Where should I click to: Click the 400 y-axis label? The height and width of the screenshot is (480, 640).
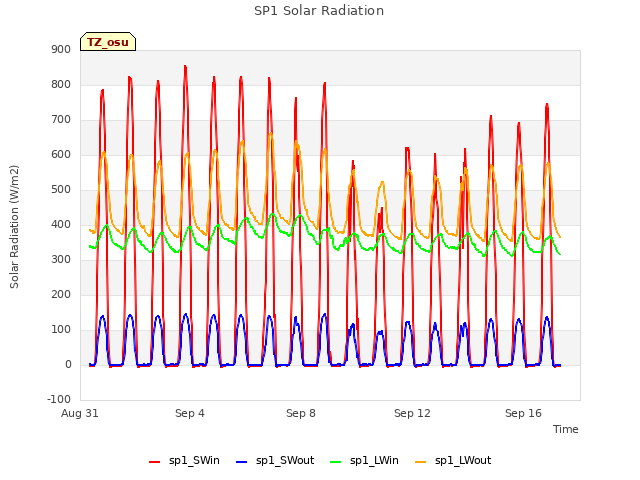(x=61, y=224)
